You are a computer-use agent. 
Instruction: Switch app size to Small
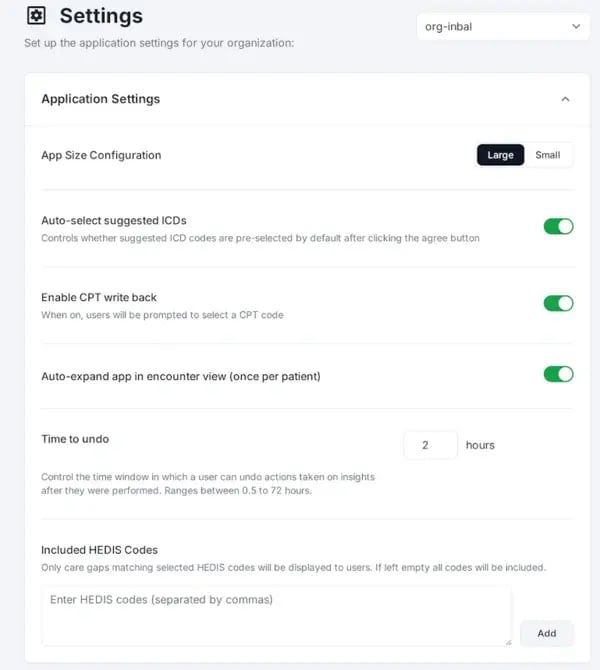[x=548, y=155]
